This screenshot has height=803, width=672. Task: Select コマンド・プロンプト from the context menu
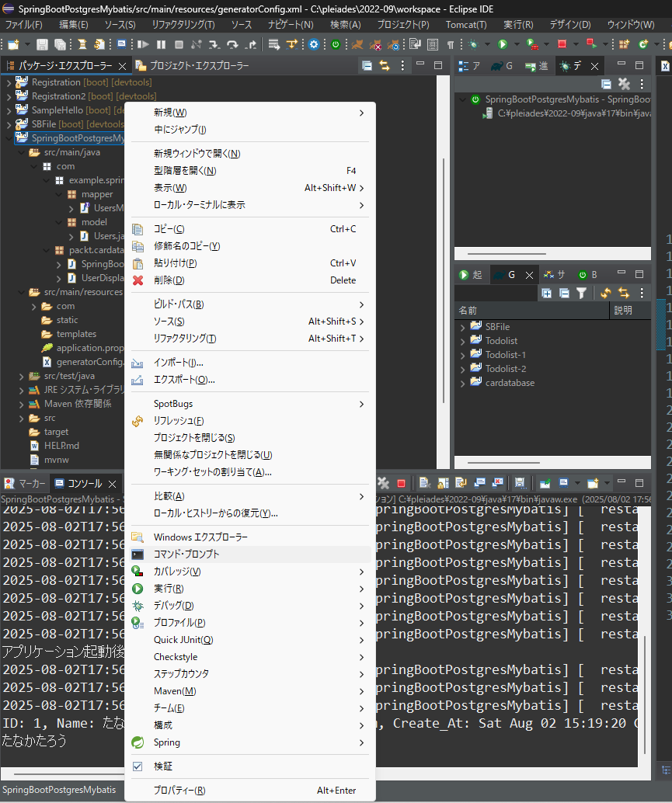click(185, 554)
